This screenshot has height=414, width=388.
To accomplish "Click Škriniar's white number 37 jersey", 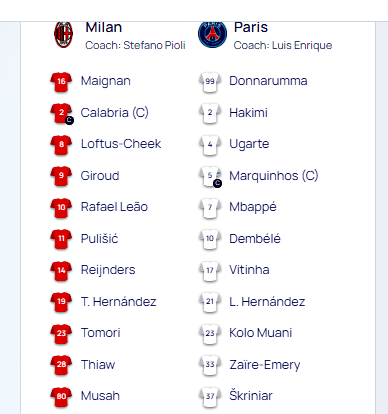I will click(x=210, y=397).
